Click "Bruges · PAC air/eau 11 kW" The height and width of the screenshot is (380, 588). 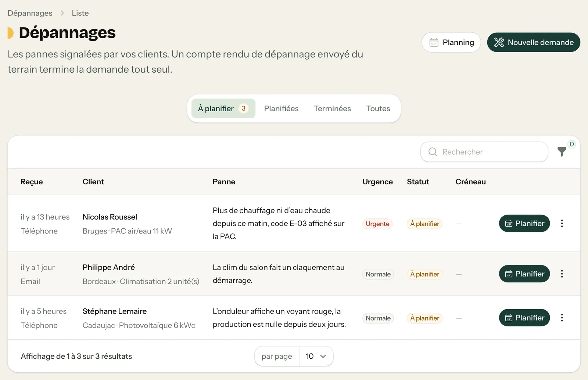click(127, 231)
